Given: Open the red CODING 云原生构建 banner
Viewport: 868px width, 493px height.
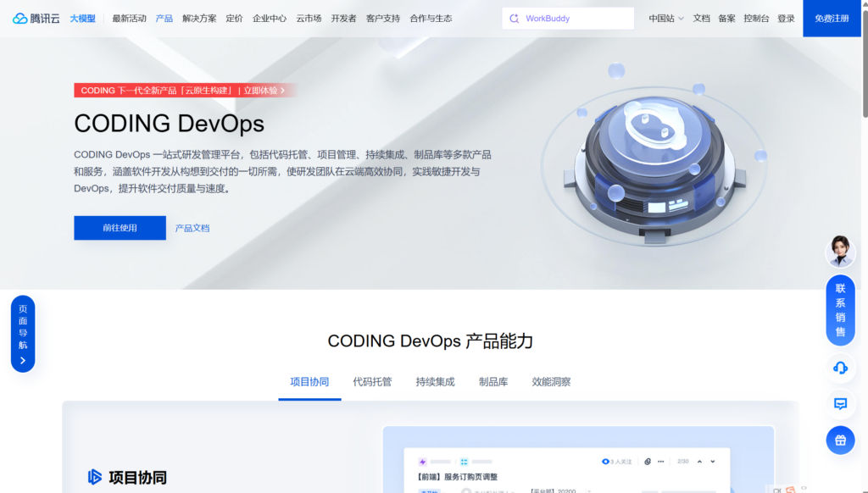Looking at the screenshot, I should 184,90.
